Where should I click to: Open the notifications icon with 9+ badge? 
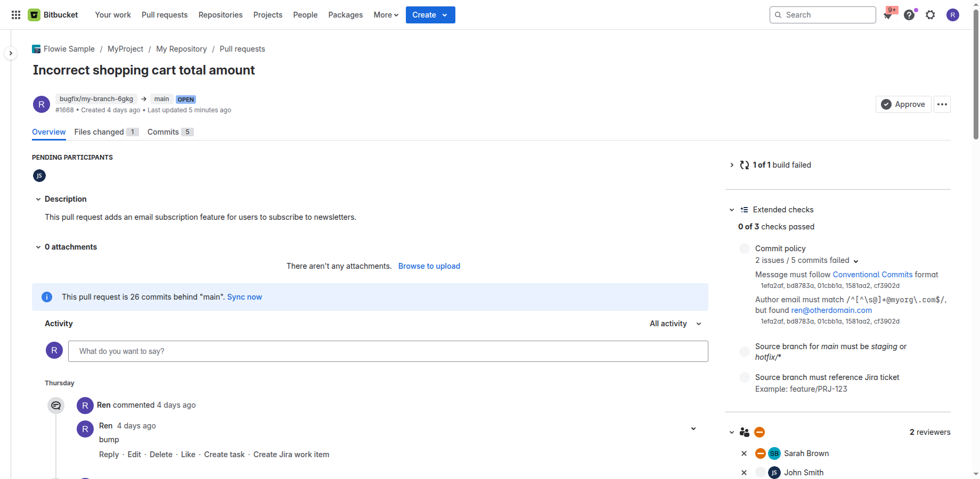point(888,15)
